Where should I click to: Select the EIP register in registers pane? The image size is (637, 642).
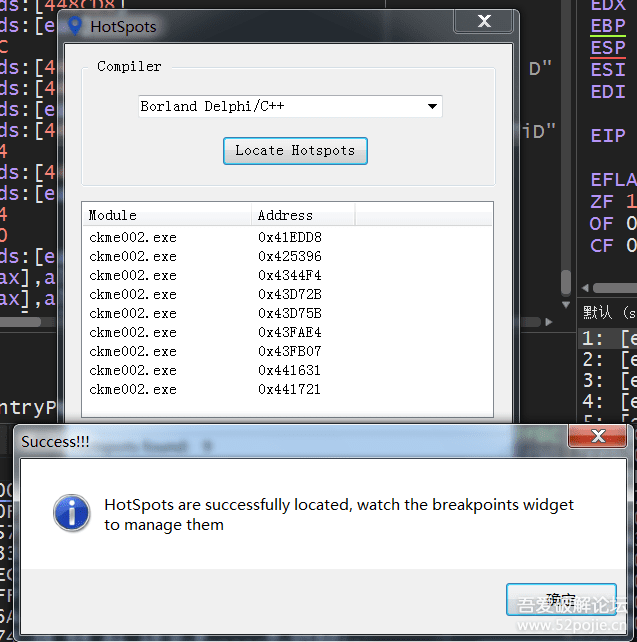(x=608, y=136)
